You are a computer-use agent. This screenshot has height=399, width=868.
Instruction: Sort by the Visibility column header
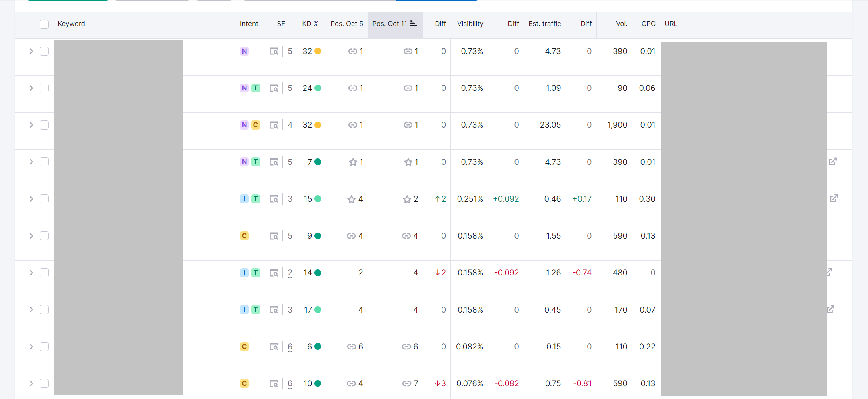470,24
